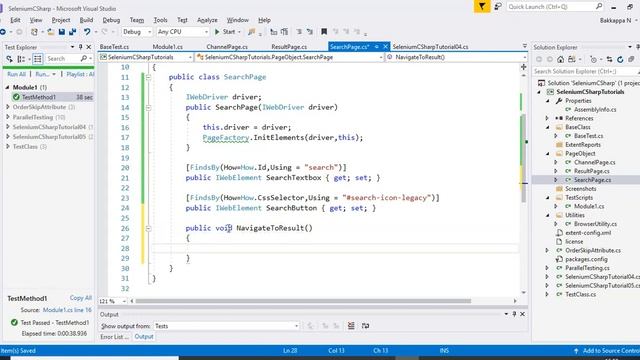The height and width of the screenshot is (360, 640).
Task: Click the uncomment lines toolbar icon
Action: [x=310, y=31]
